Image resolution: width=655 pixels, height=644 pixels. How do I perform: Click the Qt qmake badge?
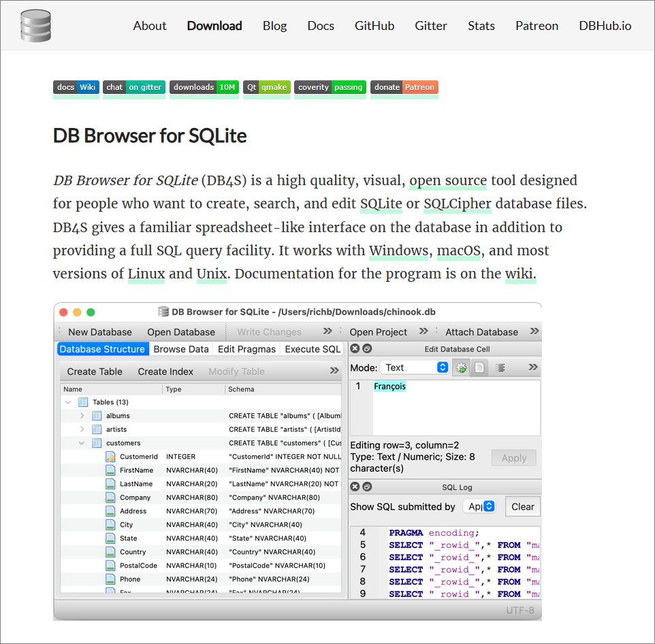click(x=267, y=87)
